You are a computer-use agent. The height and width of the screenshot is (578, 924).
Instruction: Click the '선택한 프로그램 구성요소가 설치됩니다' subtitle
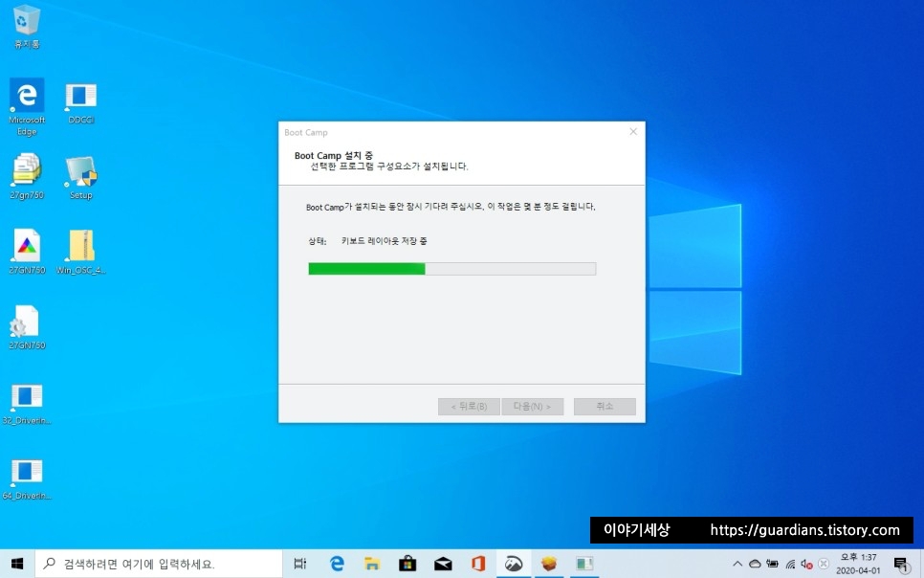389,167
